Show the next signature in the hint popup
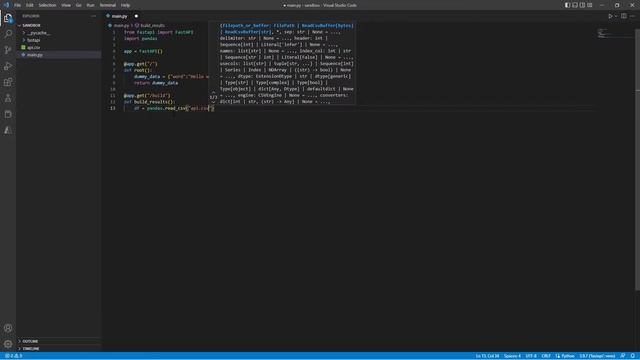Screen dimensions: 640x360 click(213, 102)
